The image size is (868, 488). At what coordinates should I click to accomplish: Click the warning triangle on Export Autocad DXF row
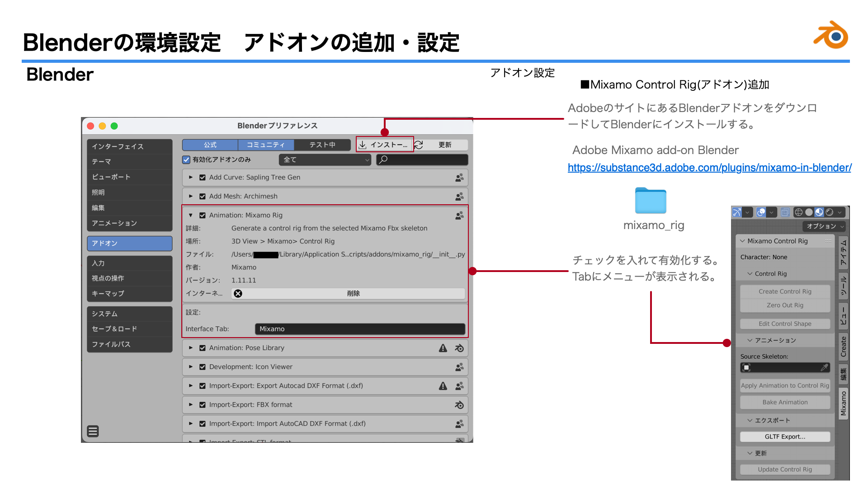coord(443,386)
